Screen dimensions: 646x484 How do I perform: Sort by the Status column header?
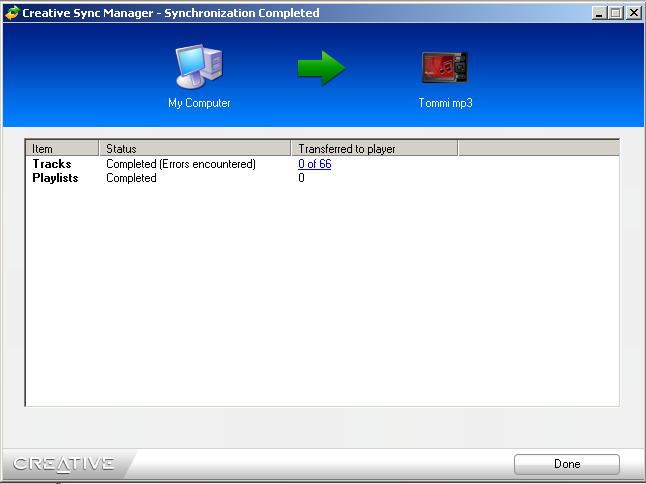pyautogui.click(x=195, y=148)
